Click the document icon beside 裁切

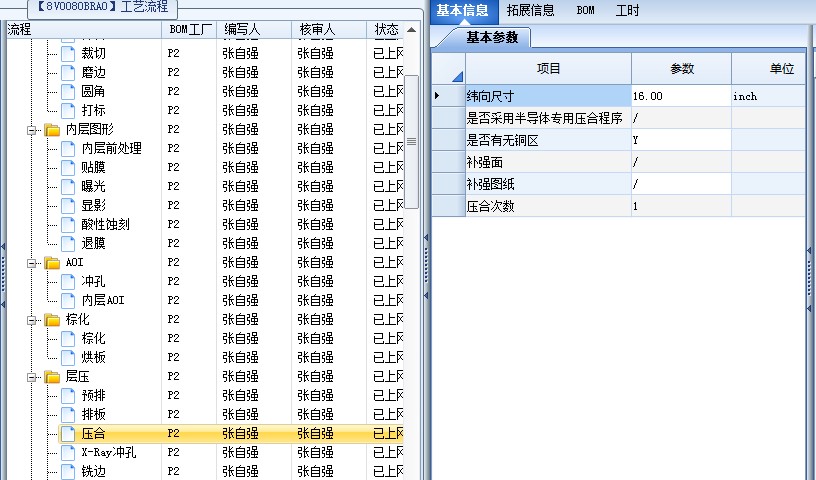click(68, 54)
